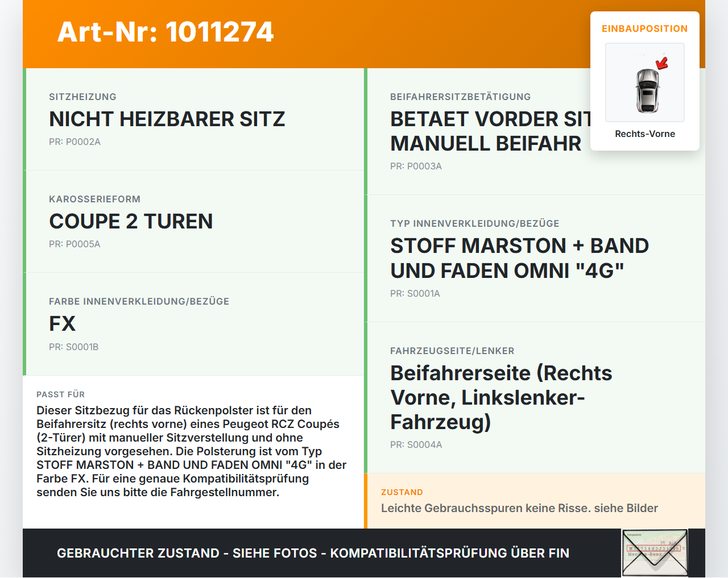Viewport: 728px width, 578px height.
Task: Click BEIFAHRERSITZBETÄTIGUNG label
Action: pyautogui.click(x=460, y=97)
